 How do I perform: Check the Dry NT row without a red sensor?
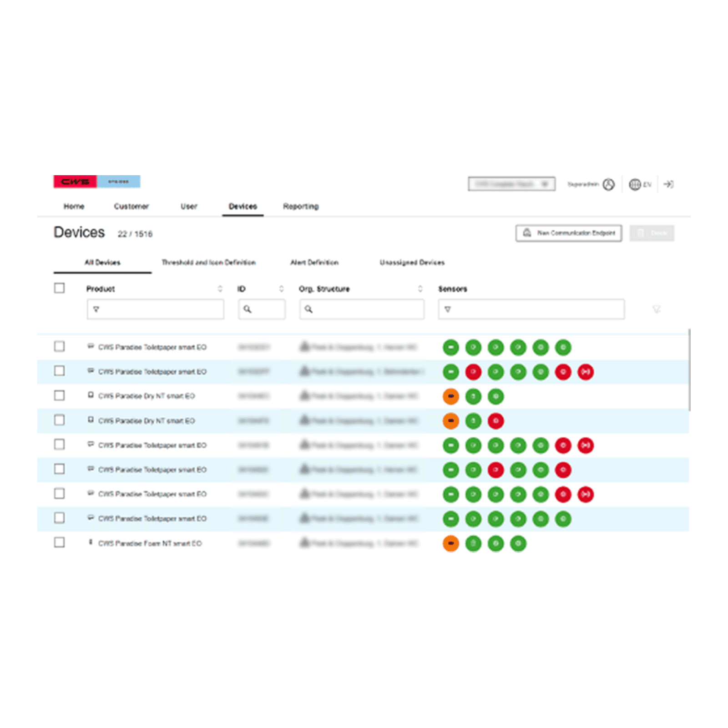pos(59,395)
